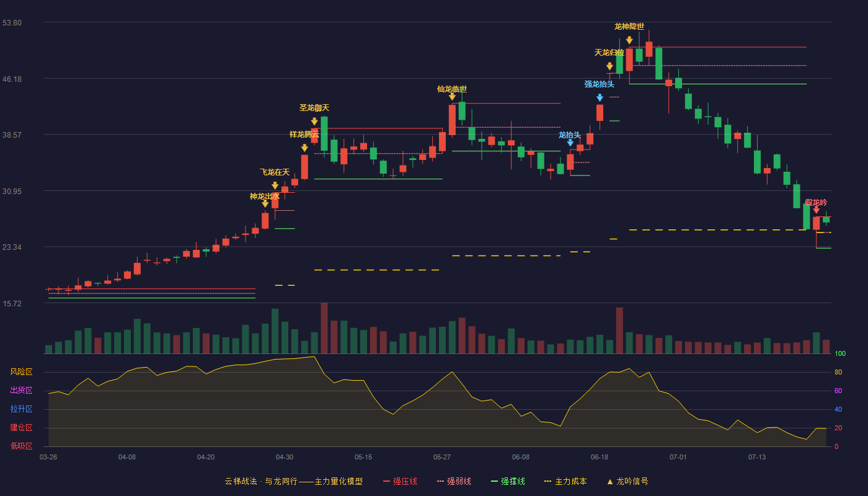Click the magenta 60 indicator scale label
Viewport: 868px width, 496px height.
point(838,391)
